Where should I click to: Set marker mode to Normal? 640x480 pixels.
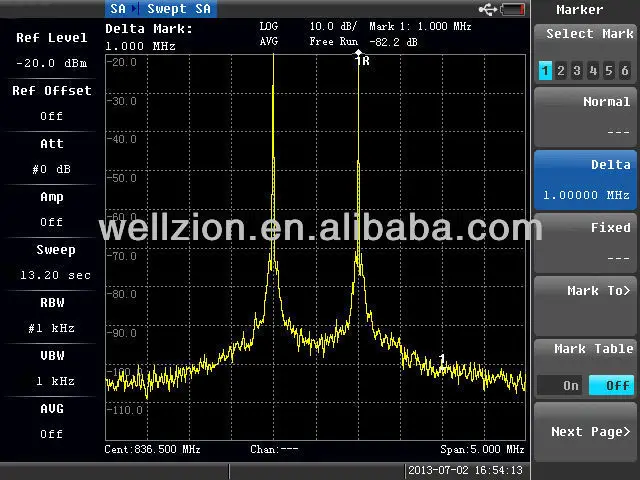point(585,117)
